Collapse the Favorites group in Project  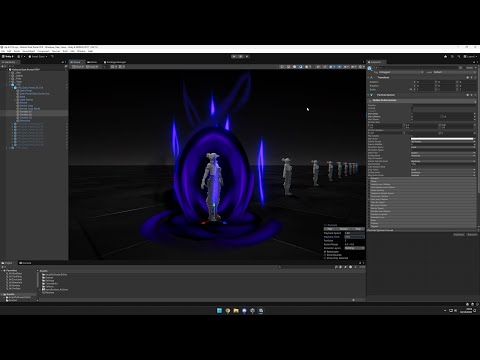pos(2,270)
